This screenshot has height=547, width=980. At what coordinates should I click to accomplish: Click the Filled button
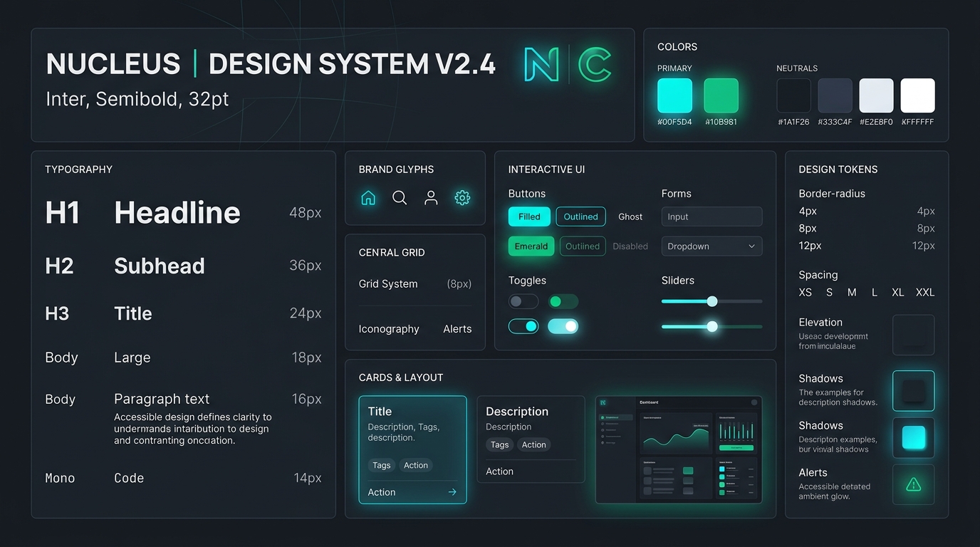[x=529, y=217]
